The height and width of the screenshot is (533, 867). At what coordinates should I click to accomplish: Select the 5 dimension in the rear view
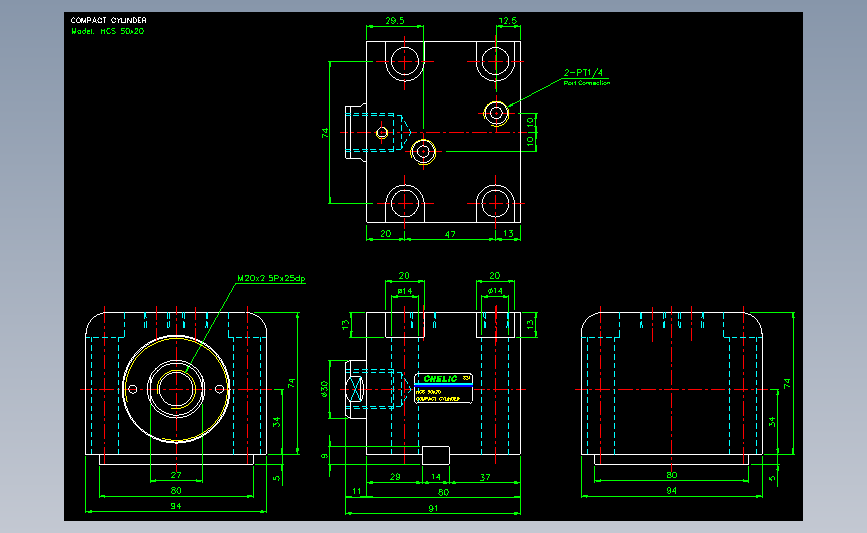[x=772, y=478]
